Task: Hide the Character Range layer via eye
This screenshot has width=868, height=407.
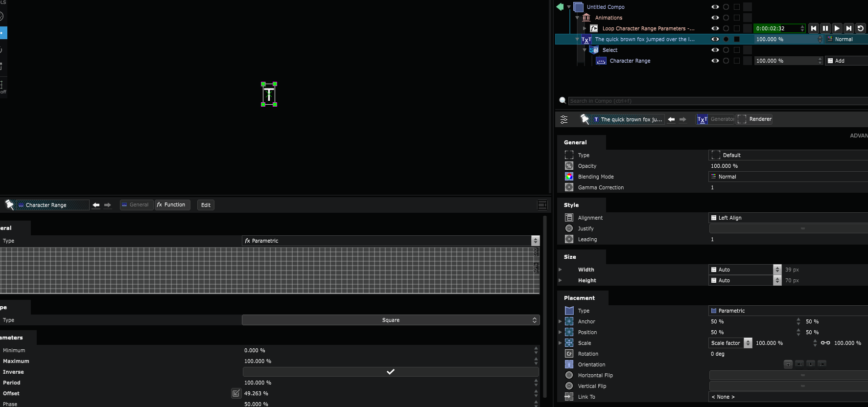Action: pos(715,61)
